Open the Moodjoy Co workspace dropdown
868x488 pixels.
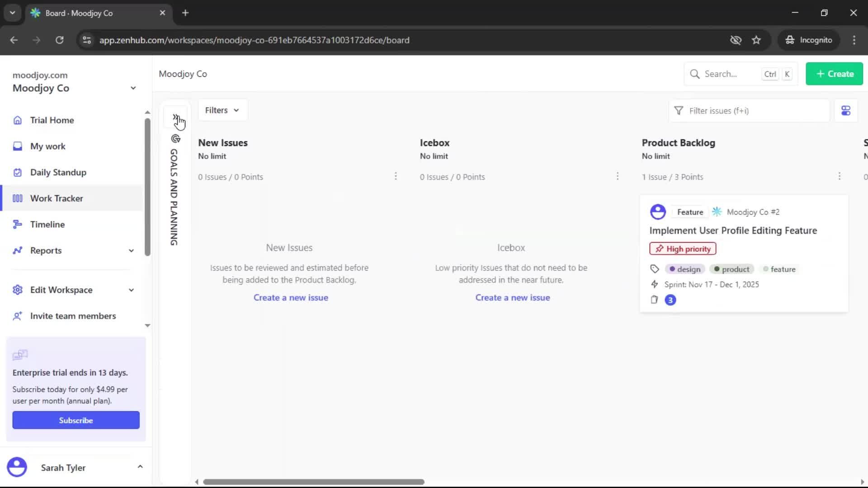click(x=133, y=88)
